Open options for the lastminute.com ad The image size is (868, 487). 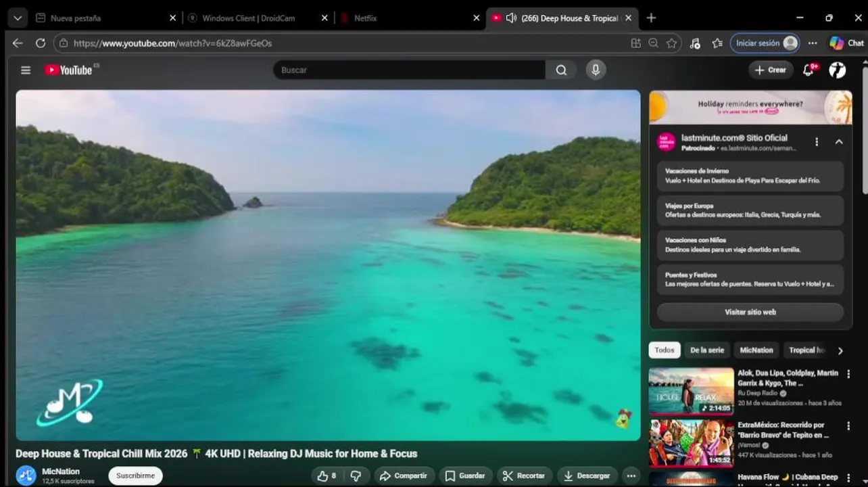pos(817,142)
